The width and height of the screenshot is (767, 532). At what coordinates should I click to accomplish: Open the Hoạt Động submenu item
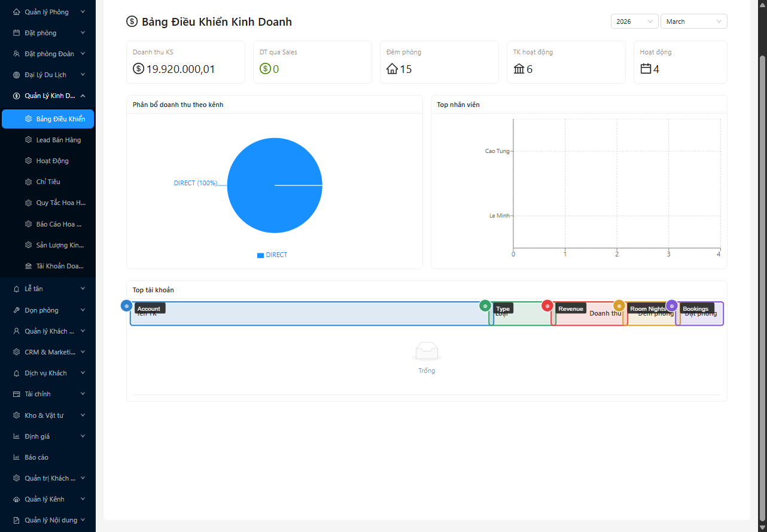(x=52, y=161)
